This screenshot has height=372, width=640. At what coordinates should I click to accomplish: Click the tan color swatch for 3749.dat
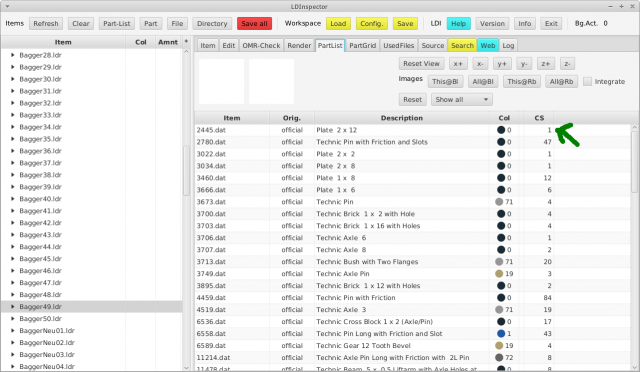[499, 274]
